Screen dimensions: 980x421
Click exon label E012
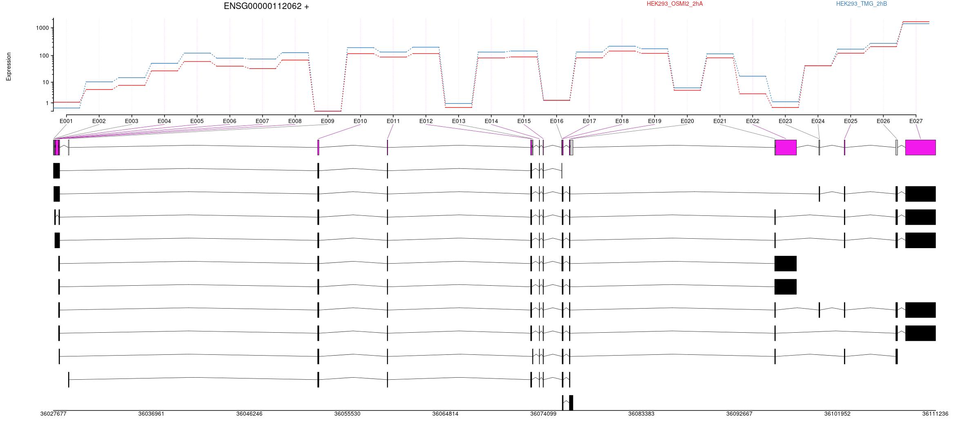[426, 121]
